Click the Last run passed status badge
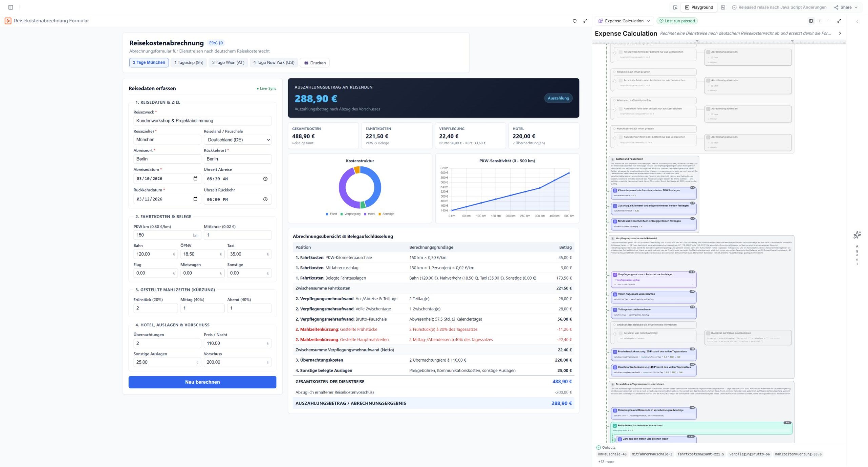Viewport: 868px width, 467px height. tap(677, 21)
